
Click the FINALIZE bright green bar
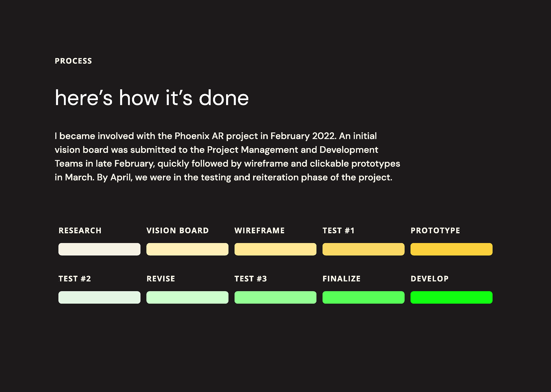363,297
